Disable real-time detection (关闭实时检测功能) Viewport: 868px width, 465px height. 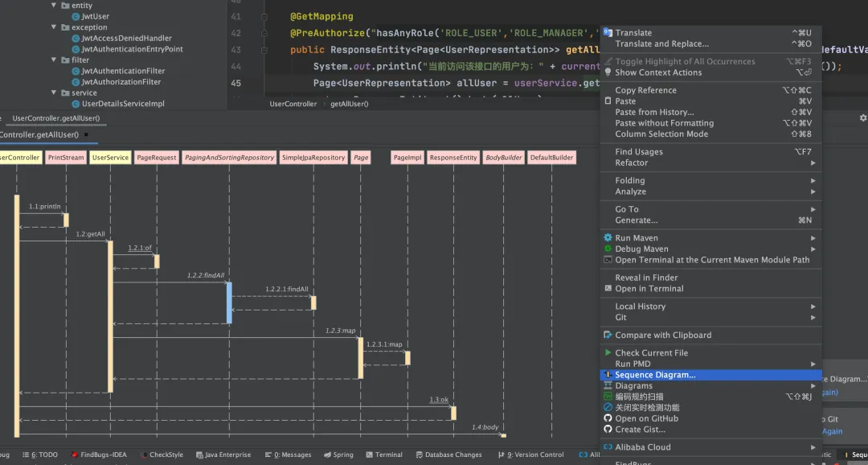(x=647, y=408)
